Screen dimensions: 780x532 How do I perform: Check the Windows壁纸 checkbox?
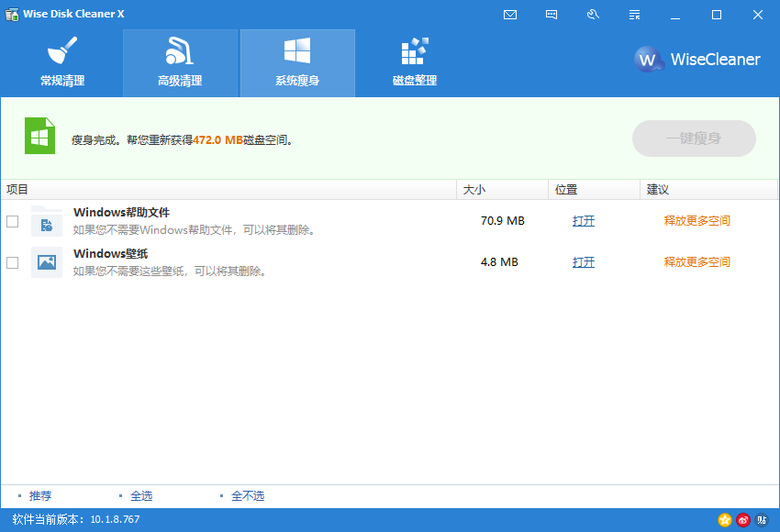(x=13, y=262)
